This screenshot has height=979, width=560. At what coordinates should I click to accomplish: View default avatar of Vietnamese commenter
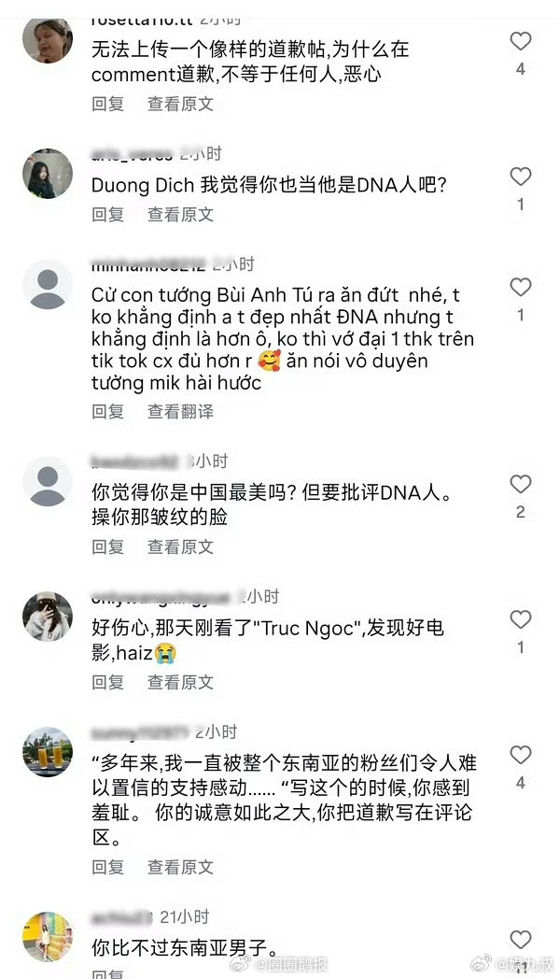point(48,284)
